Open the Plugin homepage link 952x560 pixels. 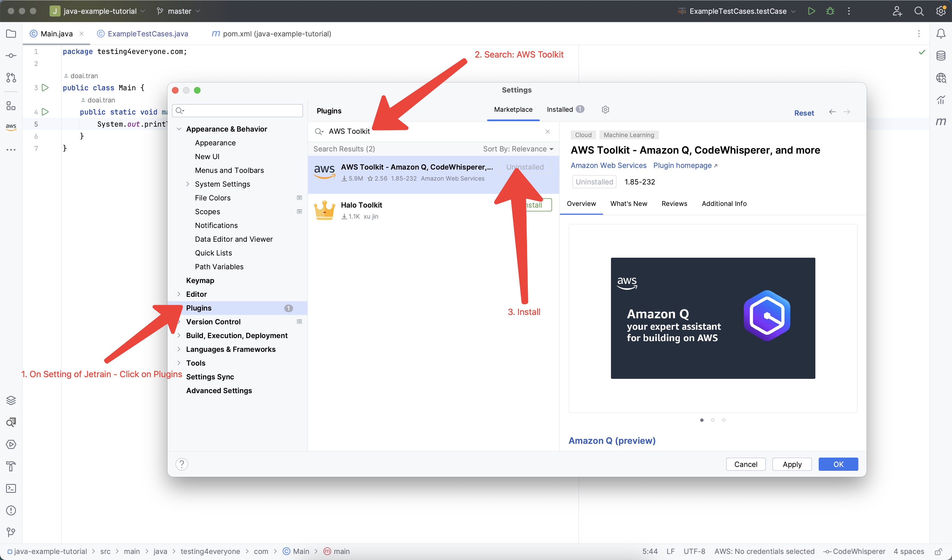coord(685,165)
